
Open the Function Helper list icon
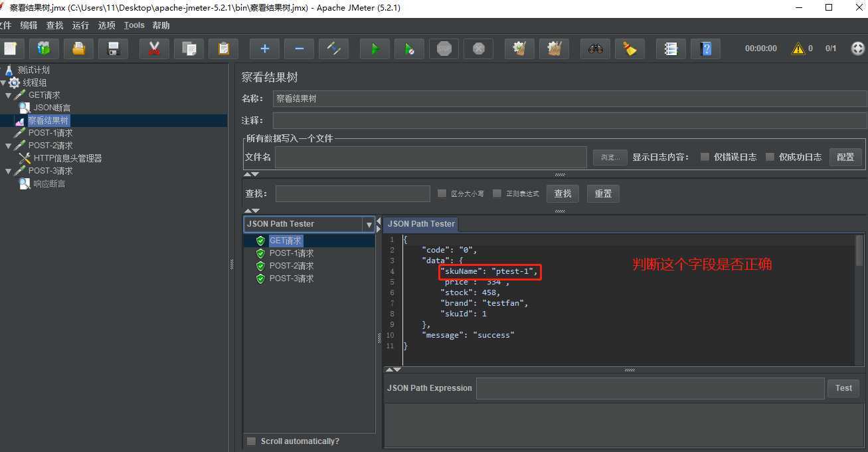point(671,49)
